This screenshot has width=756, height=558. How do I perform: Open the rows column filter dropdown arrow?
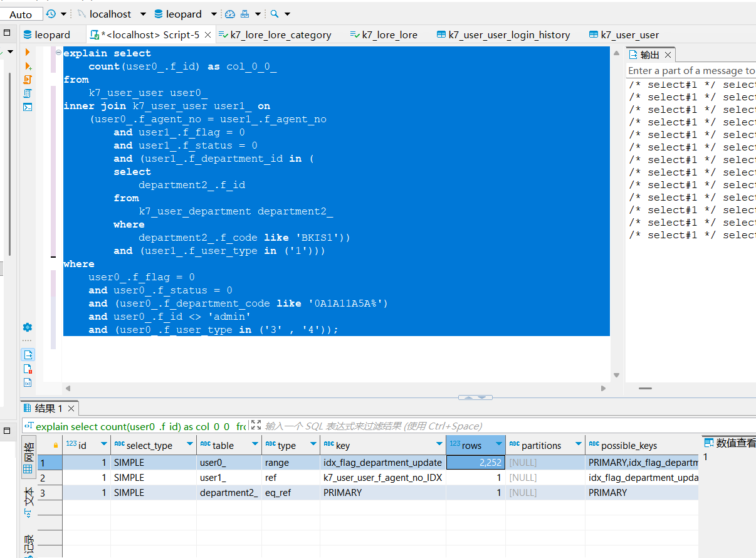click(498, 445)
